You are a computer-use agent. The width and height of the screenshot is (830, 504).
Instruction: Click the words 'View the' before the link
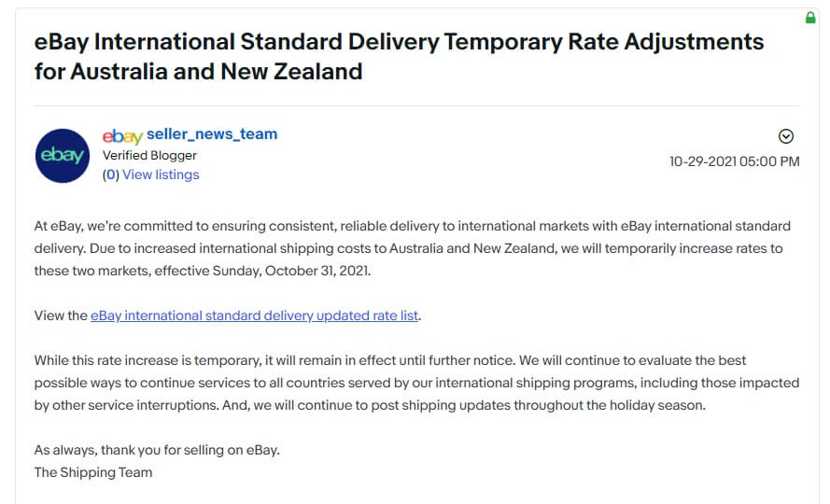coord(61,315)
